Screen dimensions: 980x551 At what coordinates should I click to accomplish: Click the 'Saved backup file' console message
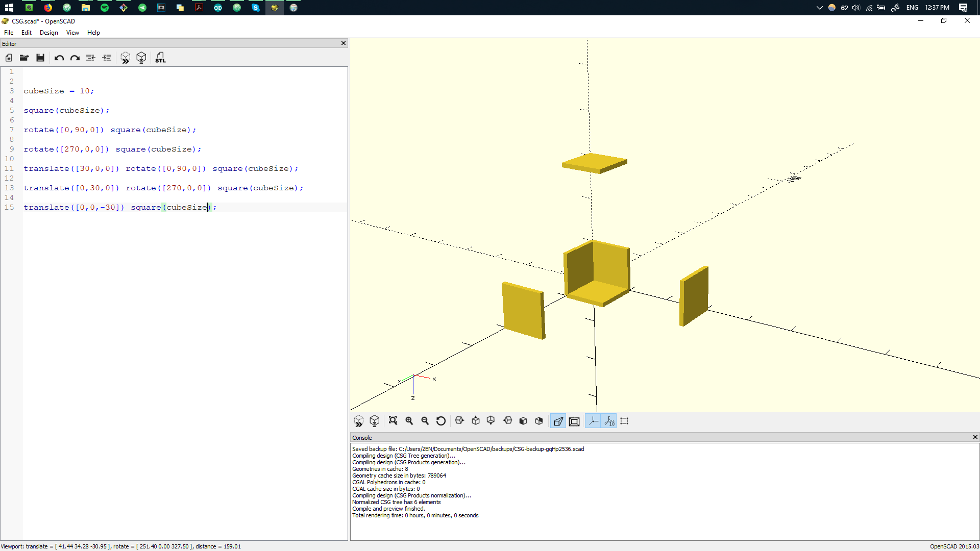click(468, 449)
